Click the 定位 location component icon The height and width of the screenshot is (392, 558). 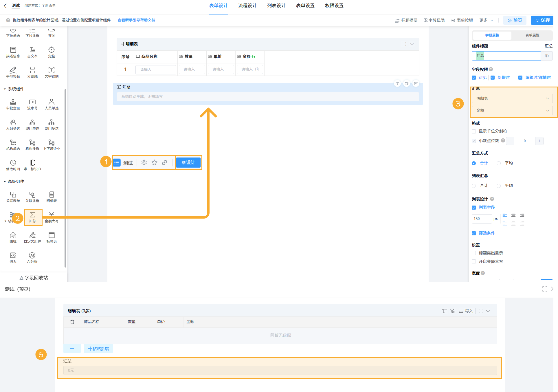click(52, 52)
